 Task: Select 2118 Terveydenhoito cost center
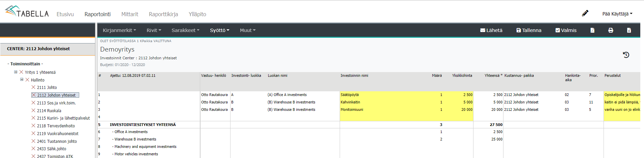coord(56,126)
